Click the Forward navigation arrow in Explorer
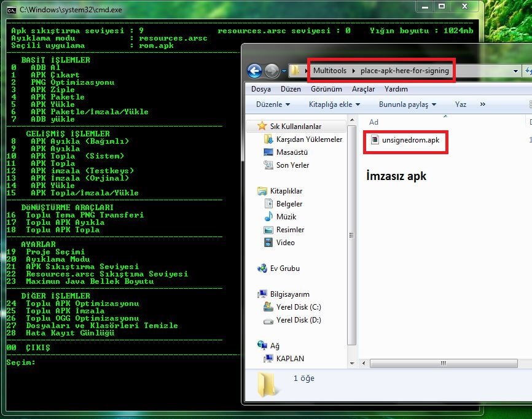Screen dimensions: 532x419 [272, 71]
